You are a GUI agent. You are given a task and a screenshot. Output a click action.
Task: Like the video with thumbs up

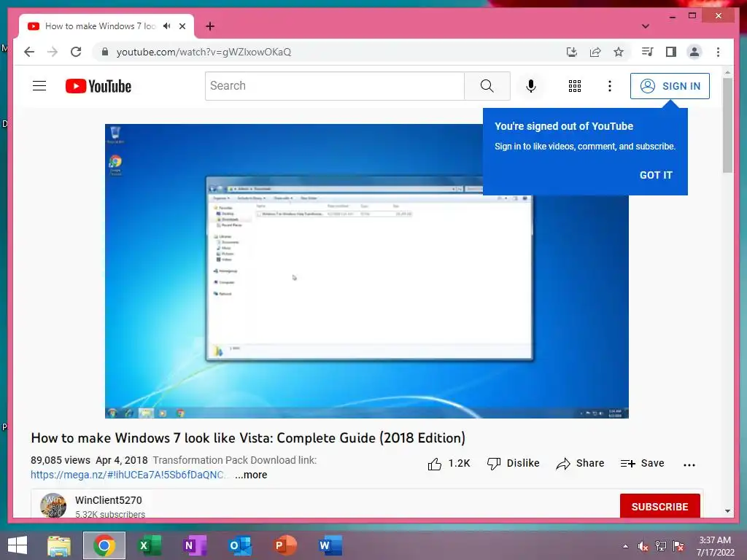coord(449,463)
